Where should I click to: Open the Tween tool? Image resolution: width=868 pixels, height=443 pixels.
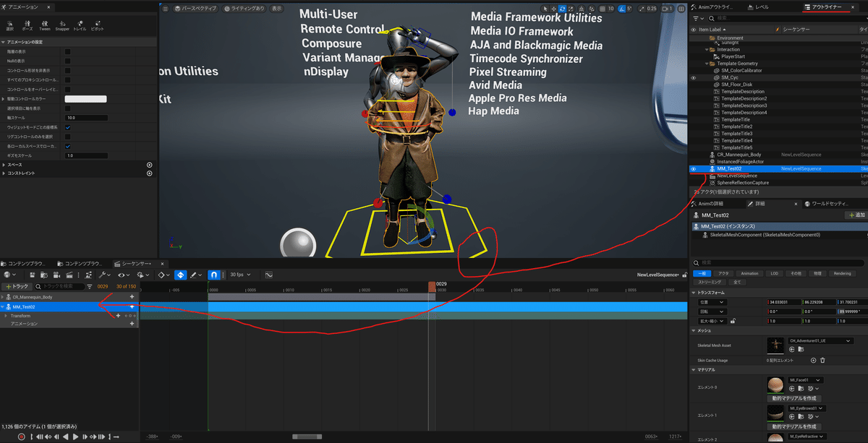(x=45, y=25)
